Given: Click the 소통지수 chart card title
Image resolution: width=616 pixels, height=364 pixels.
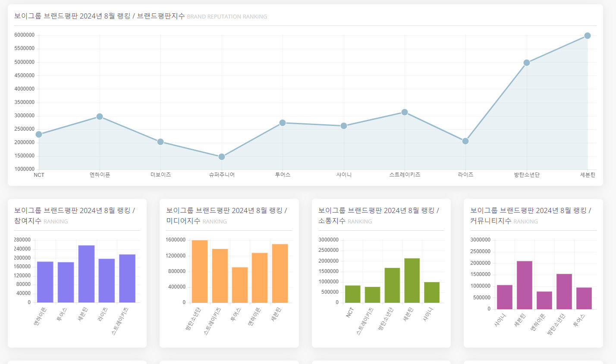Looking at the screenshot, I should [x=378, y=215].
